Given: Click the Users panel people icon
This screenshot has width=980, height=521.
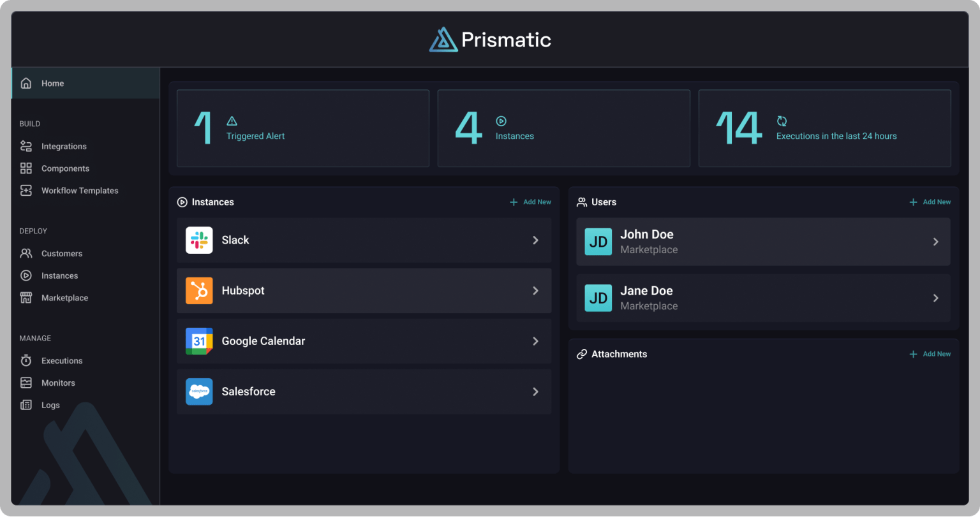Looking at the screenshot, I should tap(582, 202).
